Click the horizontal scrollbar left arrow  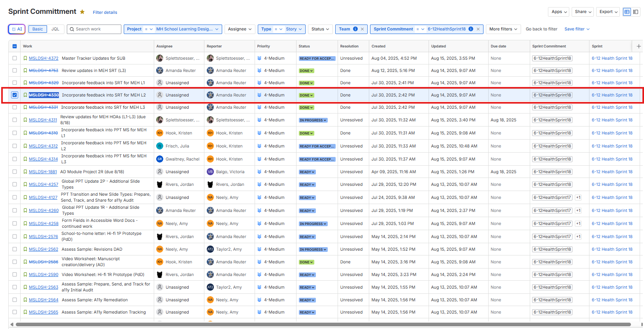tap(12, 324)
